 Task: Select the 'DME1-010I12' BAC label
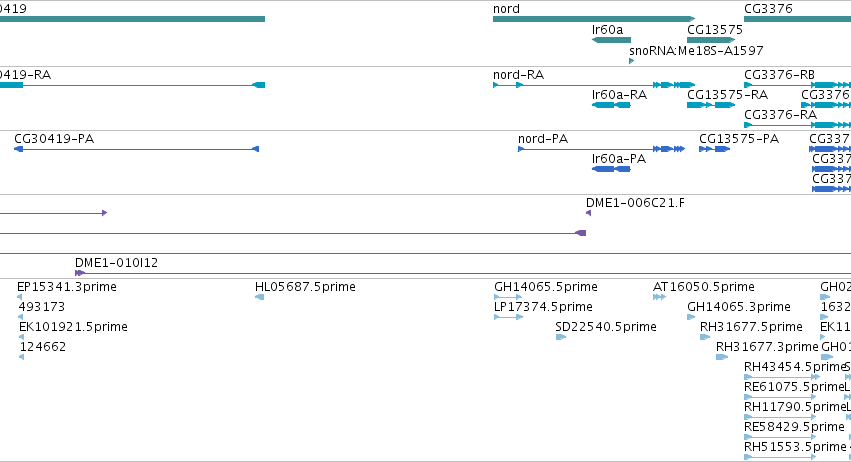pos(116,263)
